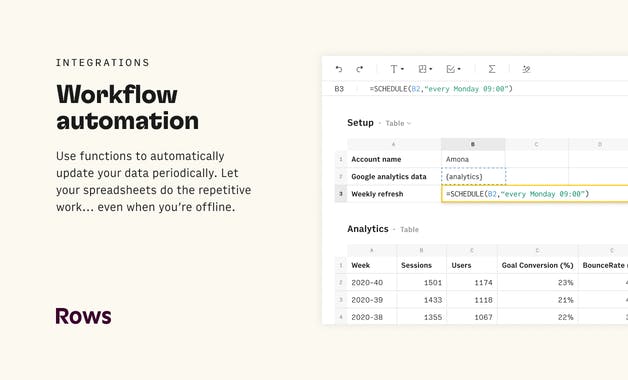Screen dimensions: 628x380
Task: Click the 1118 users cell
Action: pos(472,300)
